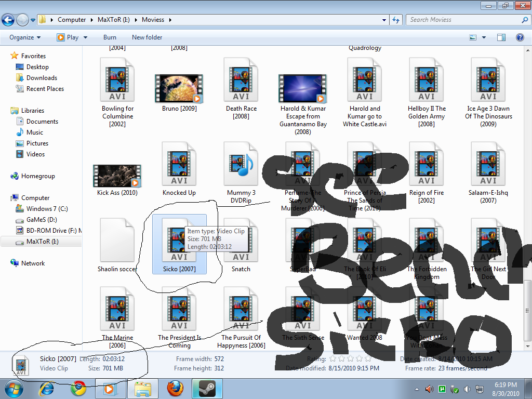Screen dimensions: 532x399
Task: Expand the Play dropdown arrow
Action: coord(86,37)
